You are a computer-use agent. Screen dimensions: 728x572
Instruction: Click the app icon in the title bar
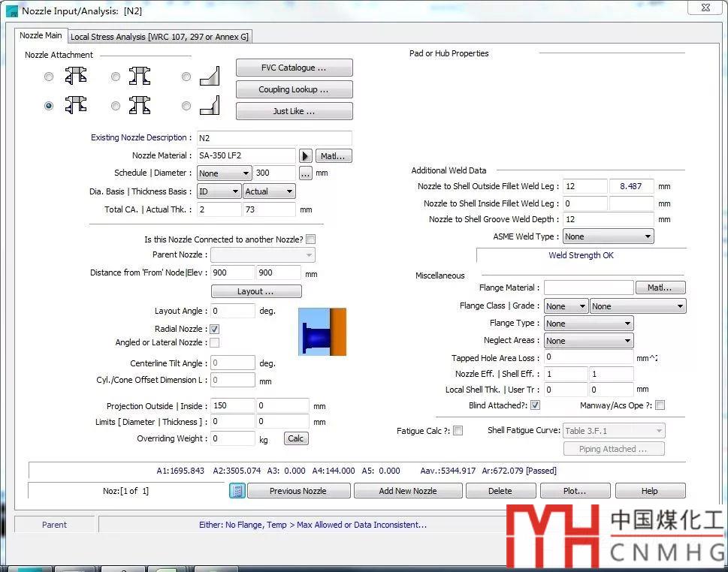click(x=11, y=11)
